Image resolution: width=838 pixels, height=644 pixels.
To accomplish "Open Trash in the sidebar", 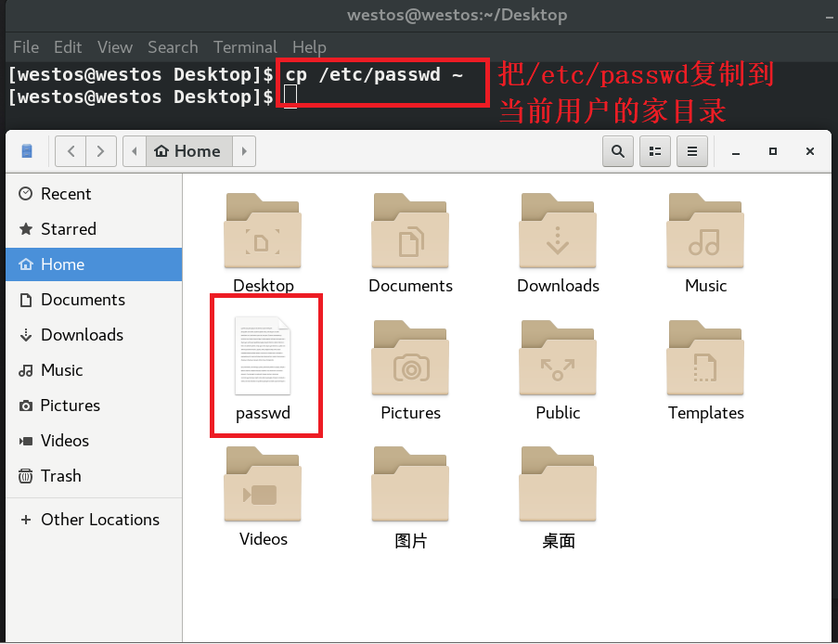I will point(94,476).
